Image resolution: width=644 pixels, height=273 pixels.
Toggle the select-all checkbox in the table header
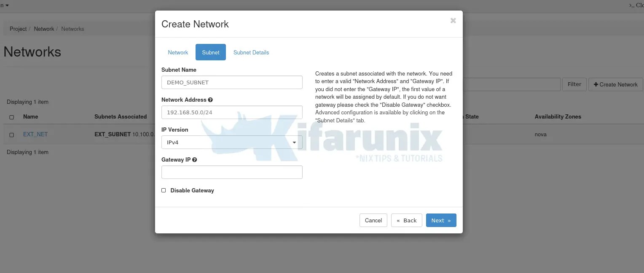(x=11, y=117)
